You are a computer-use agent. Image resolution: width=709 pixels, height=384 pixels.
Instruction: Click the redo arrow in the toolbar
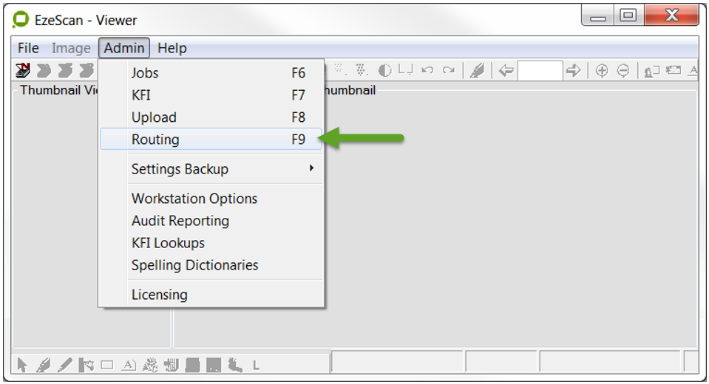(x=449, y=70)
